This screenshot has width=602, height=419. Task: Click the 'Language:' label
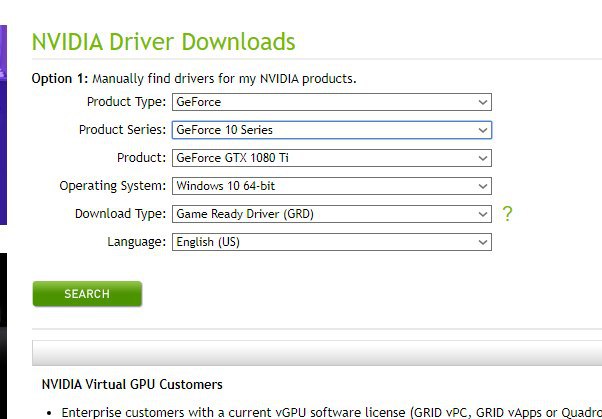[x=137, y=242]
